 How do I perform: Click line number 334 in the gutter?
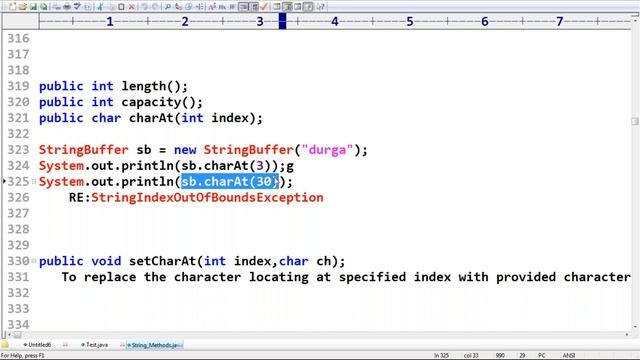(x=18, y=324)
